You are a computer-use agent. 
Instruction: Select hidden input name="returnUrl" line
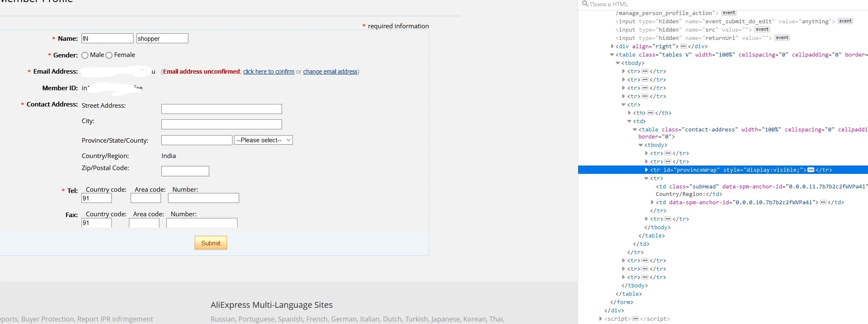pyautogui.click(x=693, y=38)
